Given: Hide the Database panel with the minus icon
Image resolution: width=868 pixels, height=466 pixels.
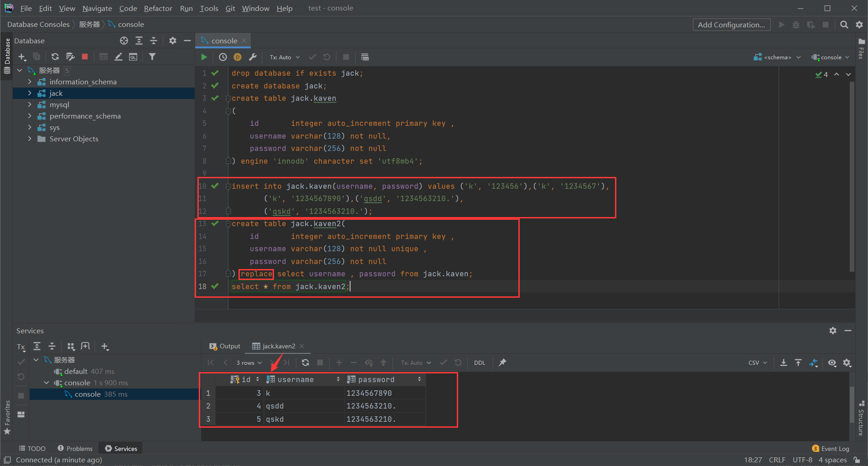Looking at the screenshot, I should (x=187, y=41).
